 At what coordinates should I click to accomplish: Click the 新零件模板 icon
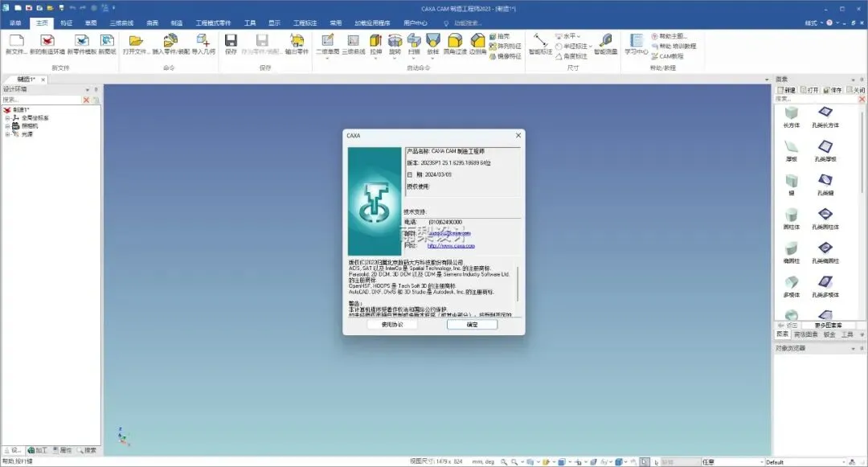click(82, 41)
